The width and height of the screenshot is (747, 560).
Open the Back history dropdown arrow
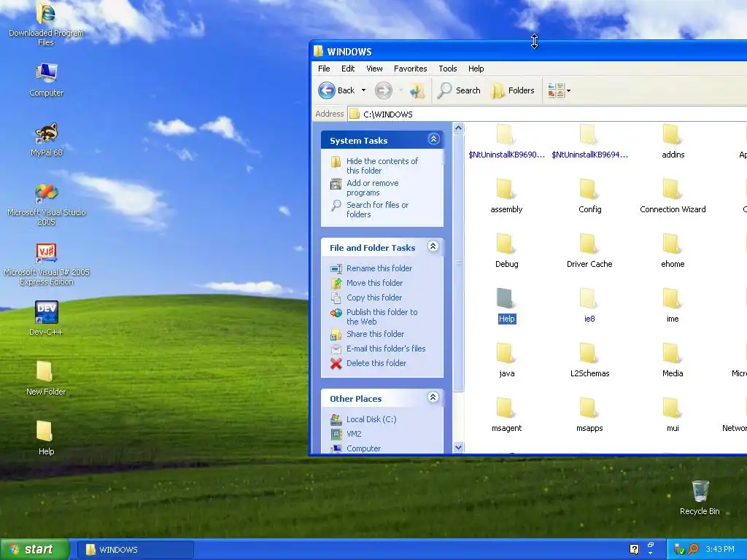[x=363, y=90]
